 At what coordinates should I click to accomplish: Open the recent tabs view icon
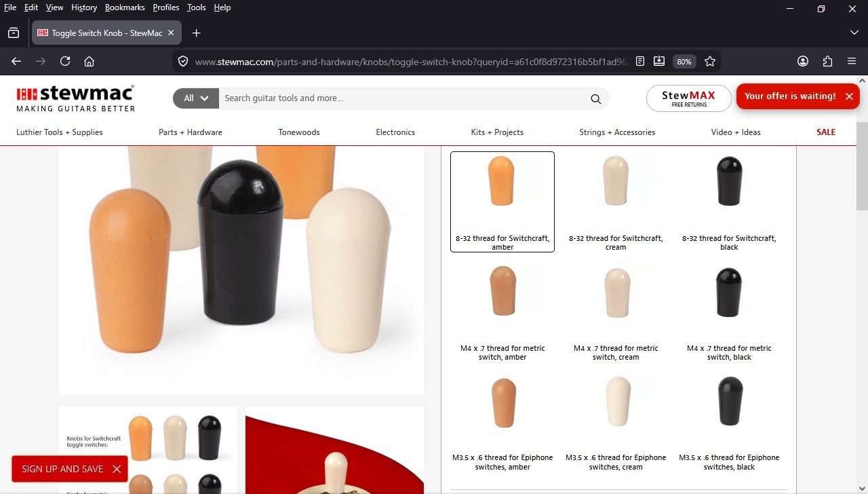14,33
